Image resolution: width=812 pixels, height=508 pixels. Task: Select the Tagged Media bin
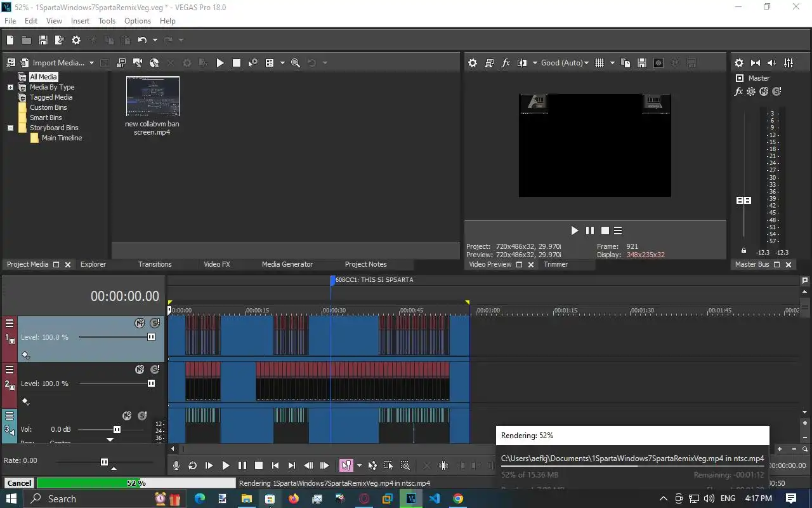click(51, 97)
